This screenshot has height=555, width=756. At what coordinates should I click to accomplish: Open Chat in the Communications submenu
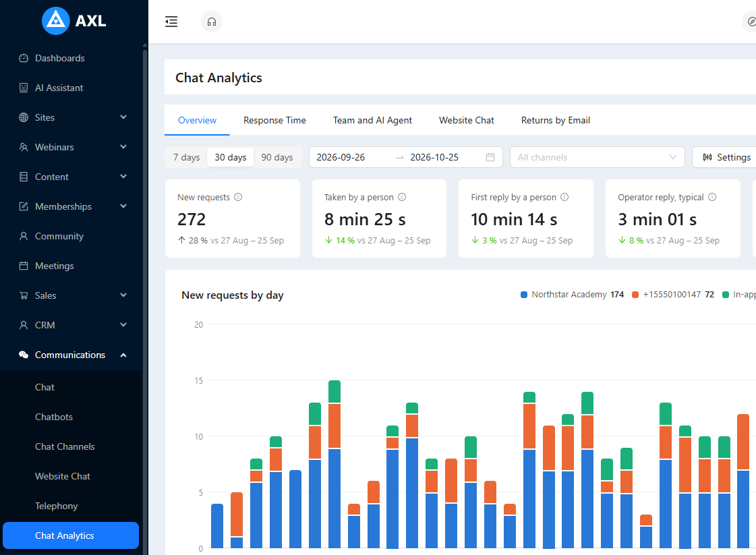pyautogui.click(x=71, y=387)
